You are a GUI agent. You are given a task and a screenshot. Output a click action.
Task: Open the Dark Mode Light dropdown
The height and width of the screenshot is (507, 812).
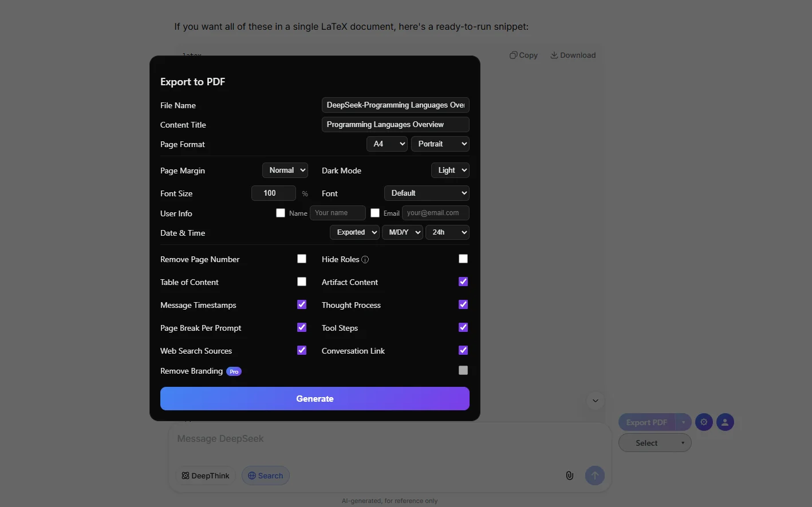click(450, 170)
